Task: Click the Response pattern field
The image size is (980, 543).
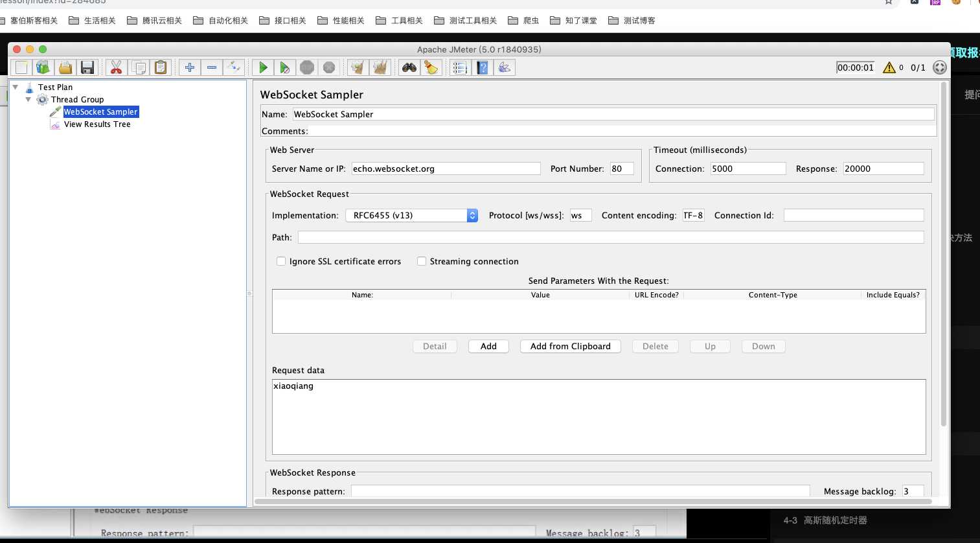Action: [580, 491]
